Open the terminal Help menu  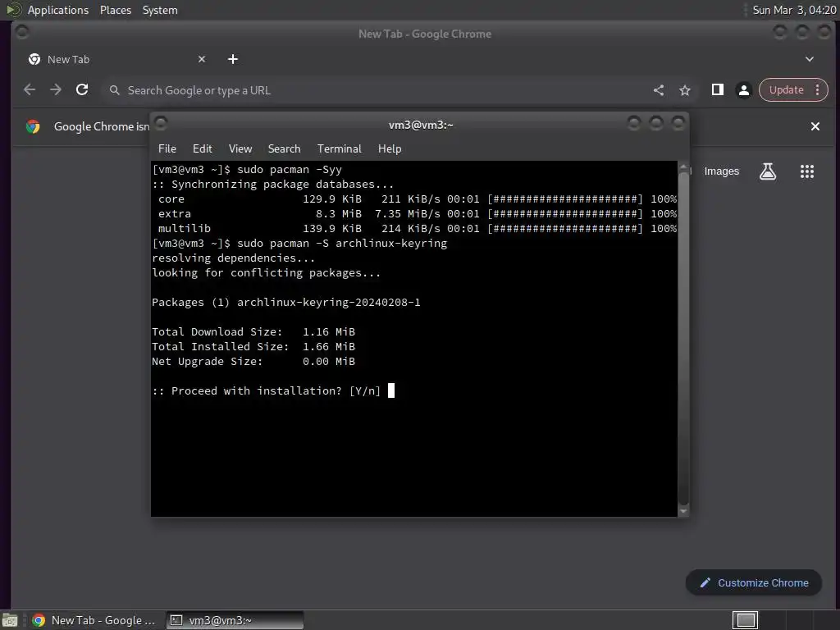tap(390, 149)
